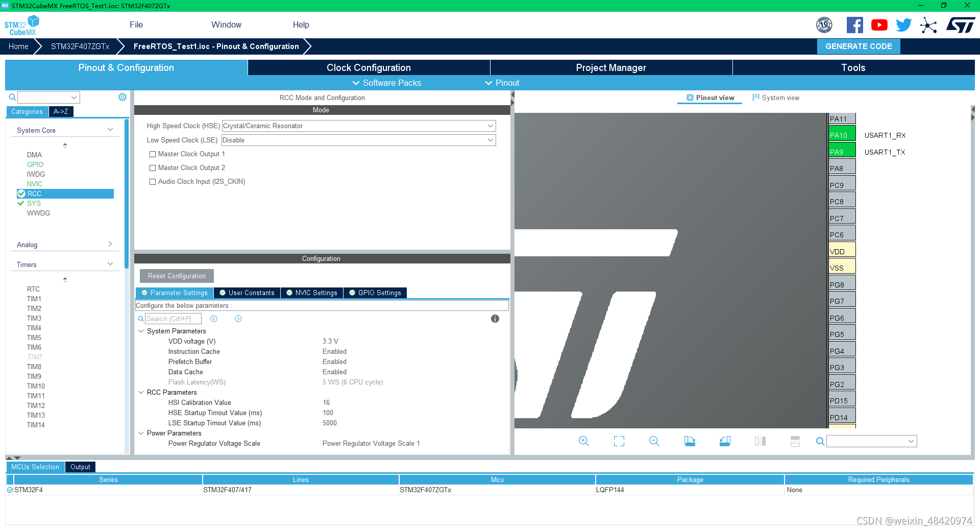Show the parameter information icon
This screenshot has width=980, height=531.
pos(495,319)
